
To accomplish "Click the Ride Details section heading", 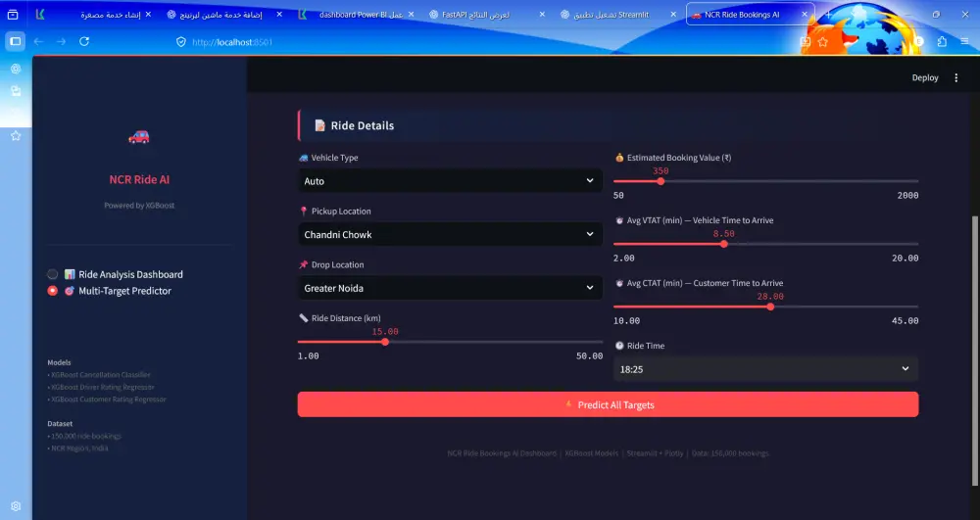I will pos(363,125).
